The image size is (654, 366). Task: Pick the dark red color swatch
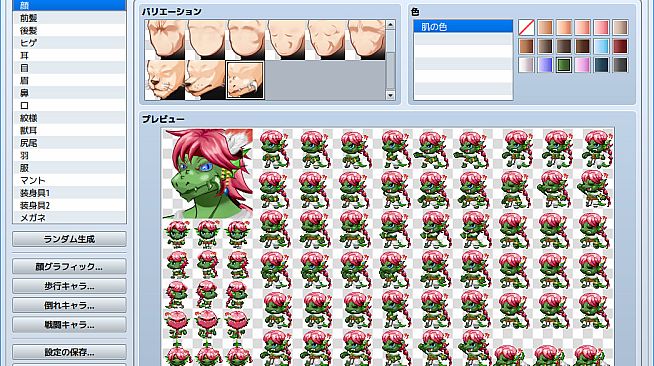click(620, 46)
